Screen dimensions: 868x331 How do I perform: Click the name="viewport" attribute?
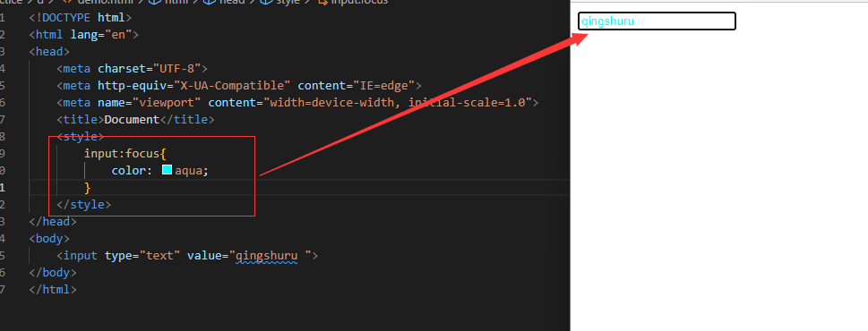coord(150,103)
